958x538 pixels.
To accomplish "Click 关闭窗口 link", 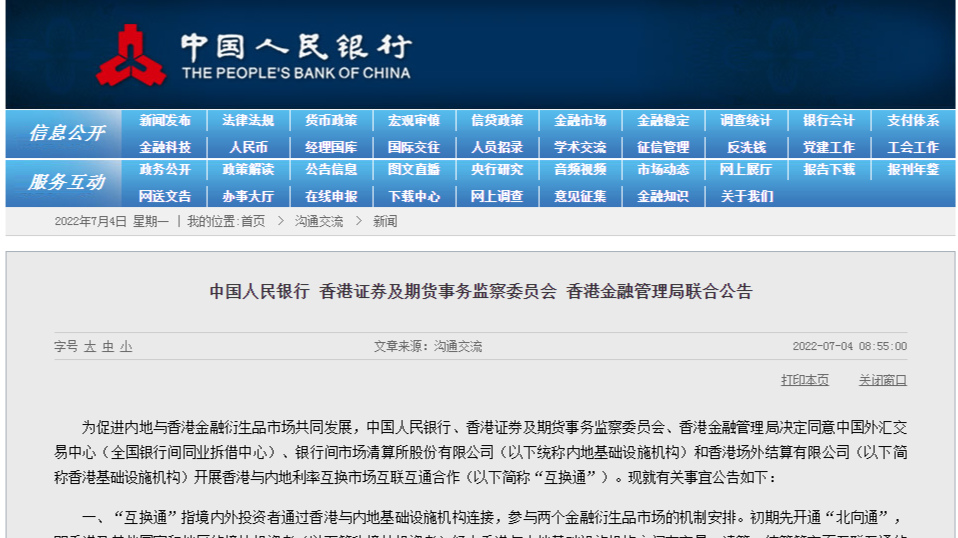I will (x=883, y=380).
